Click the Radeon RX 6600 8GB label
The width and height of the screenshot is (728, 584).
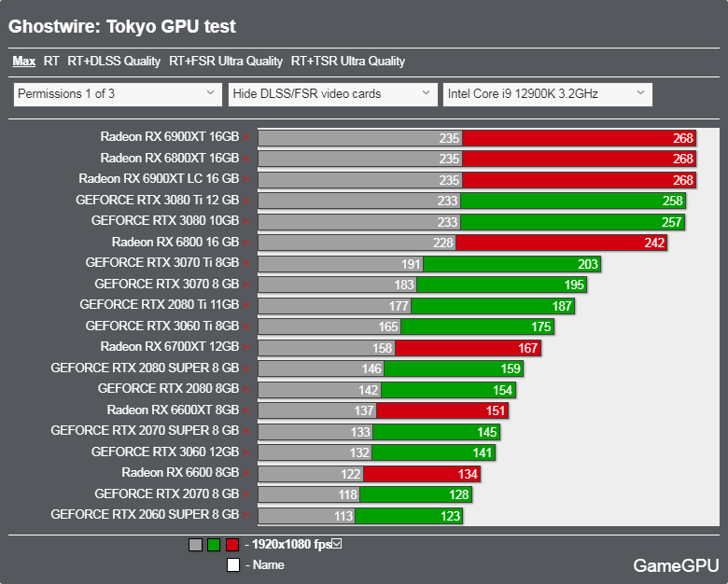pos(180,473)
